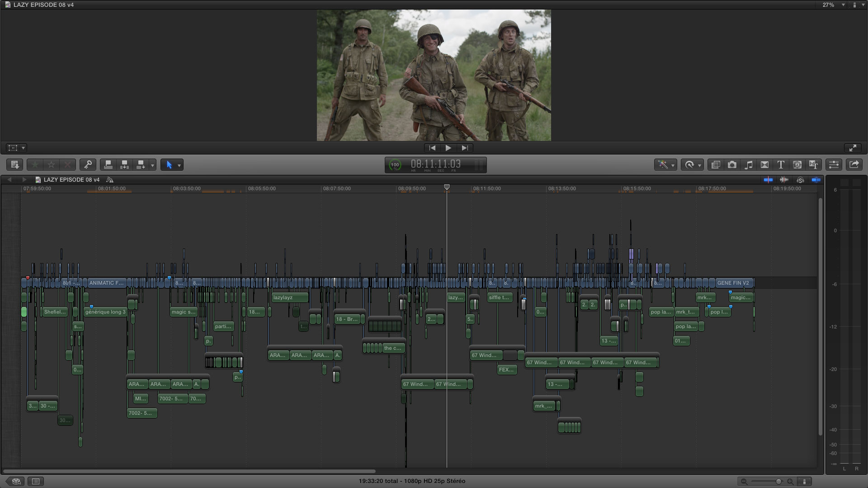
Task: Toggle snapping in the timeline
Action: [x=816, y=180]
